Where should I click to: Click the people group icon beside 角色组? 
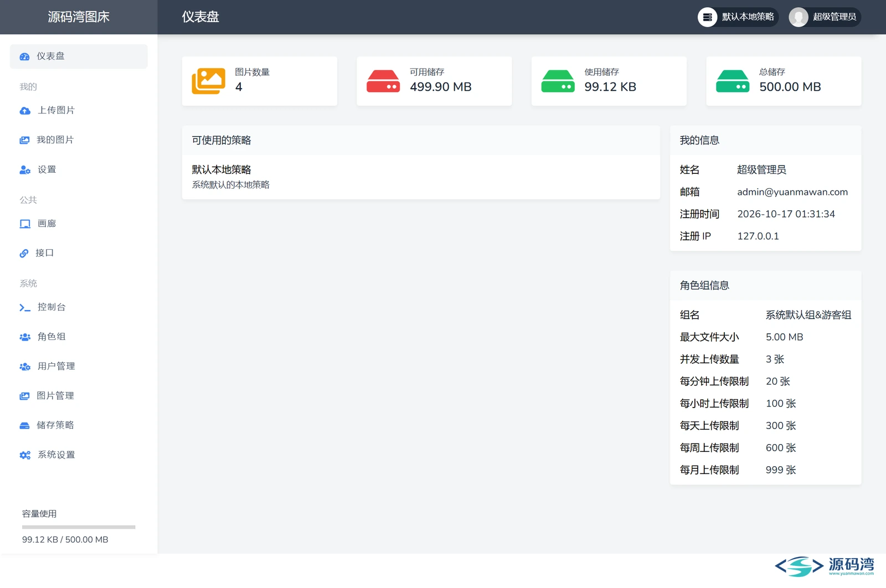point(25,337)
